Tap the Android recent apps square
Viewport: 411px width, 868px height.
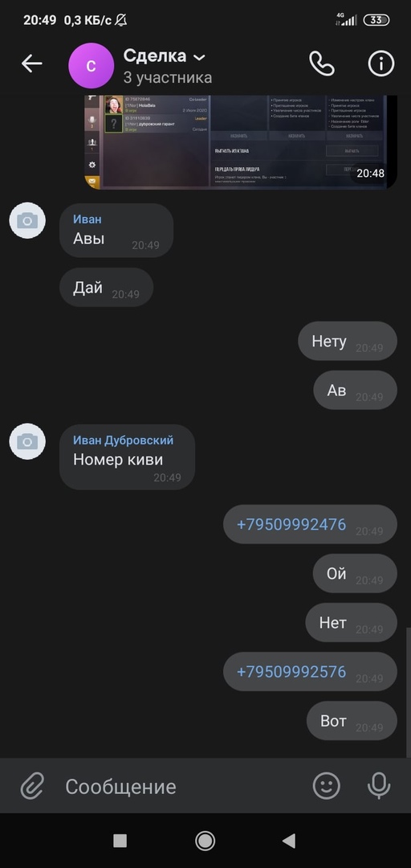click(x=120, y=841)
